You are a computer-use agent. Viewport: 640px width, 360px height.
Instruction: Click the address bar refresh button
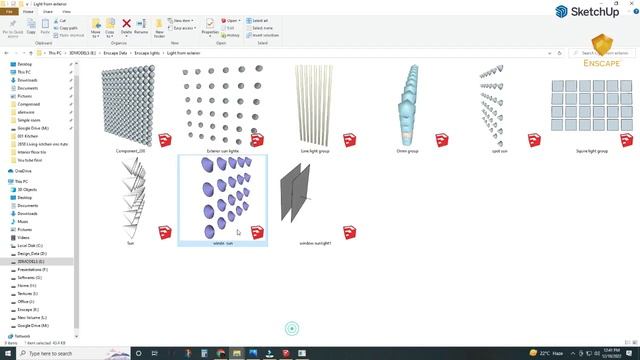559,53
